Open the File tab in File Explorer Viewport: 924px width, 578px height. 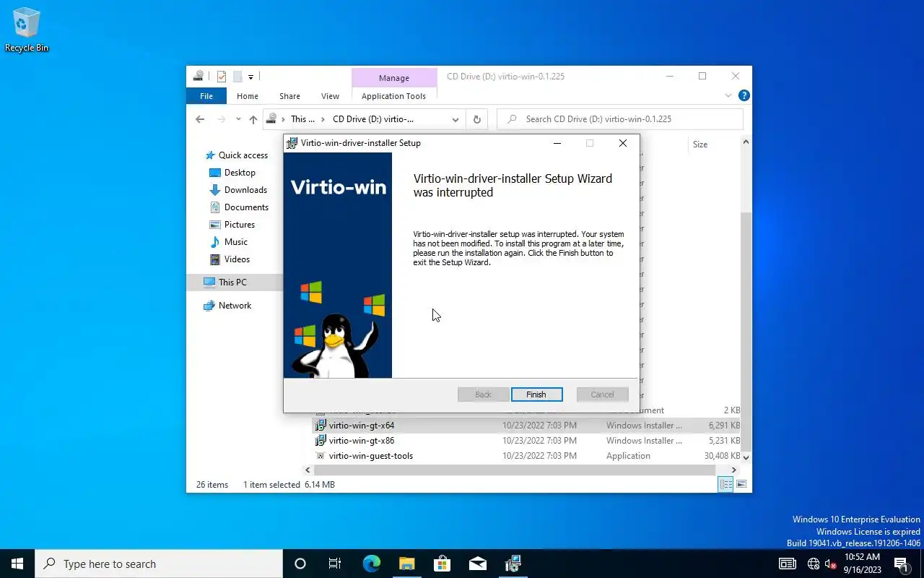tap(206, 96)
